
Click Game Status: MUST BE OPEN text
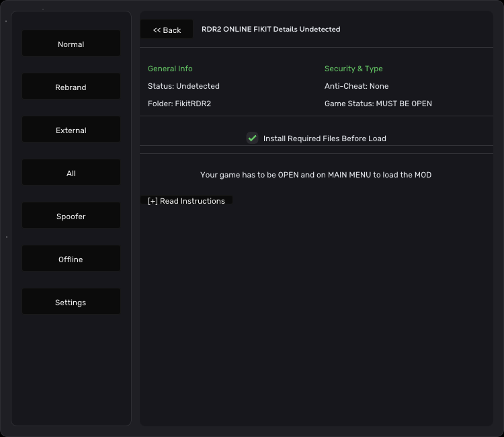coord(378,104)
